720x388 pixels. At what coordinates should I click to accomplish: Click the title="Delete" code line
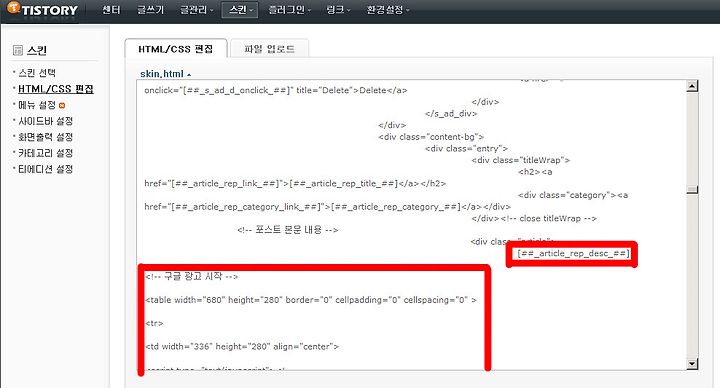pyautogui.click(x=276, y=90)
